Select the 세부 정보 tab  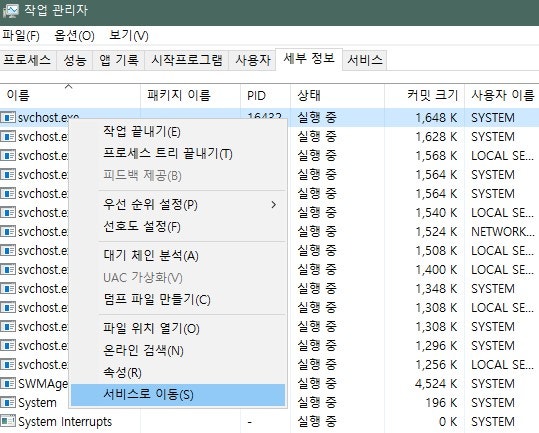click(x=309, y=58)
